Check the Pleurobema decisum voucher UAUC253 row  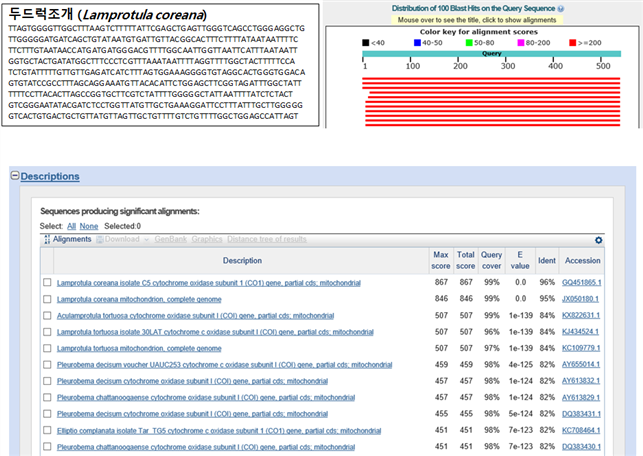tap(47, 365)
